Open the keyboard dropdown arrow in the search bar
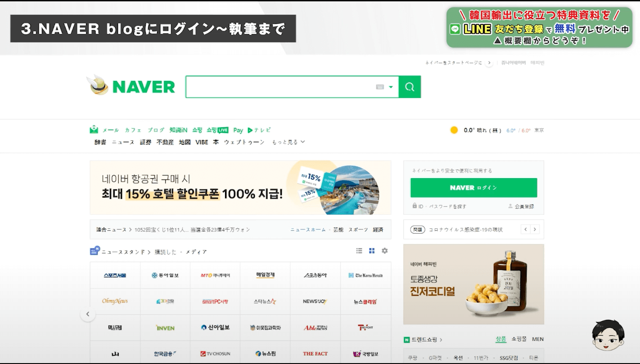The height and width of the screenshot is (364, 640). (x=390, y=86)
